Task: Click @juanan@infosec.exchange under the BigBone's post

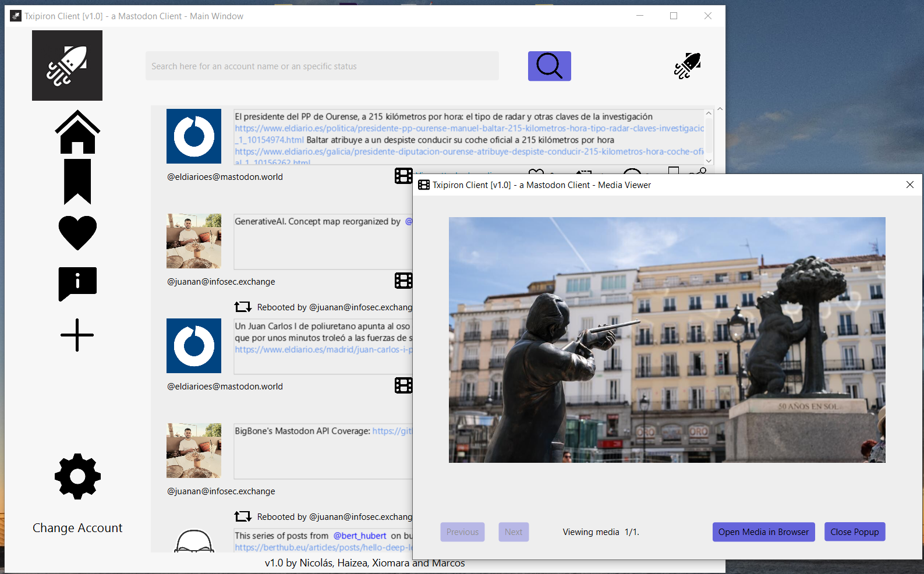Action: tap(221, 491)
